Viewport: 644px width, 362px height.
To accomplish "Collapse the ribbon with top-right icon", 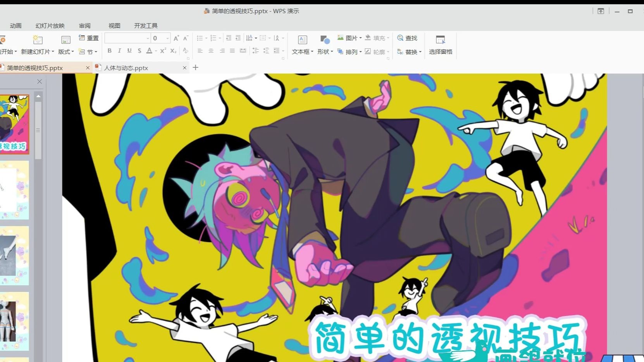I will click(601, 11).
